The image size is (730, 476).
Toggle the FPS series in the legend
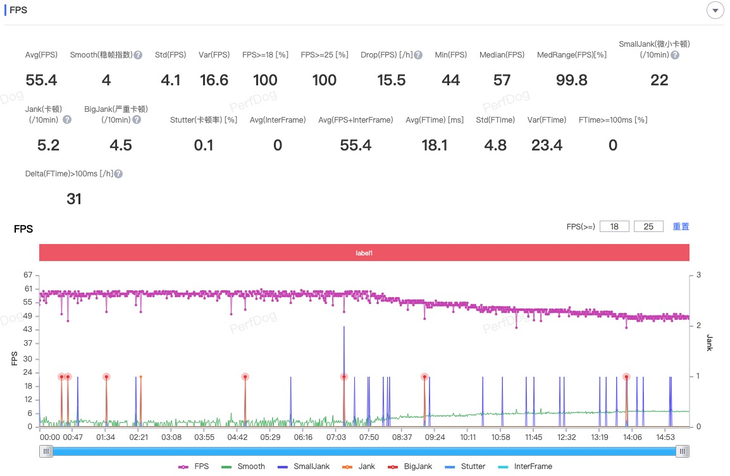194,467
